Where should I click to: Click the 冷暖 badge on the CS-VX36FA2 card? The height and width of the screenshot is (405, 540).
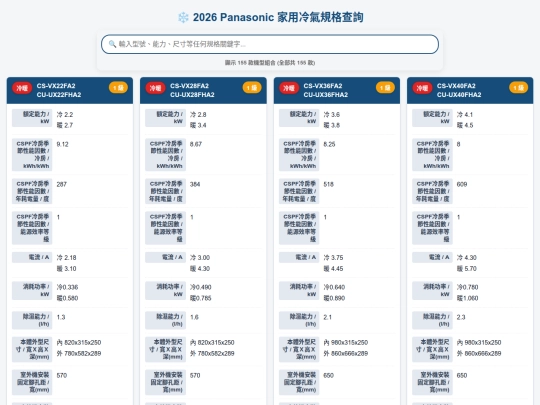pos(289,88)
